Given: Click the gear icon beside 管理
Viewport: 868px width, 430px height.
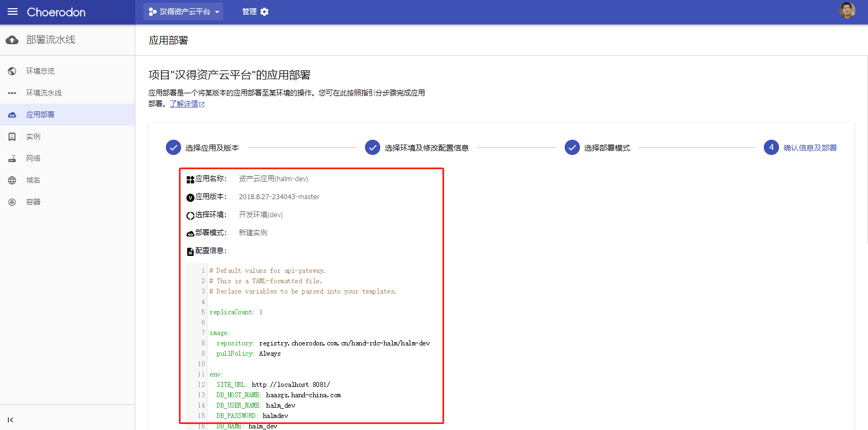Looking at the screenshot, I should [x=265, y=11].
